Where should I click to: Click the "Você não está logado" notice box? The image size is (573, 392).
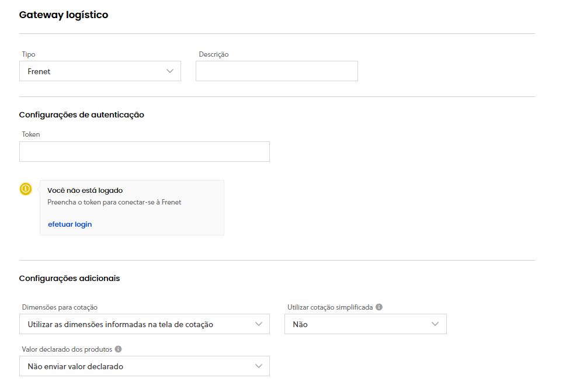(131, 207)
